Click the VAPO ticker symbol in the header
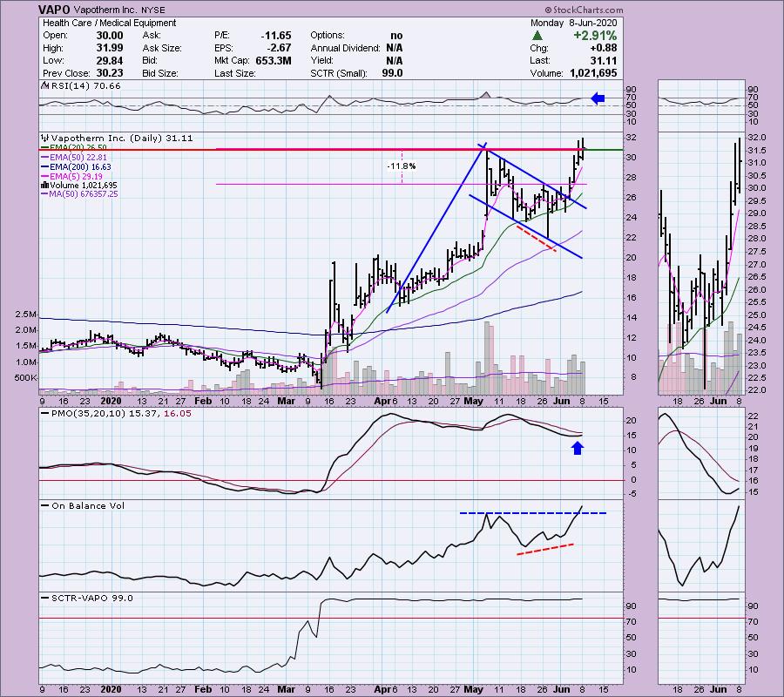Screen dimensions: 784x697 coord(55,10)
